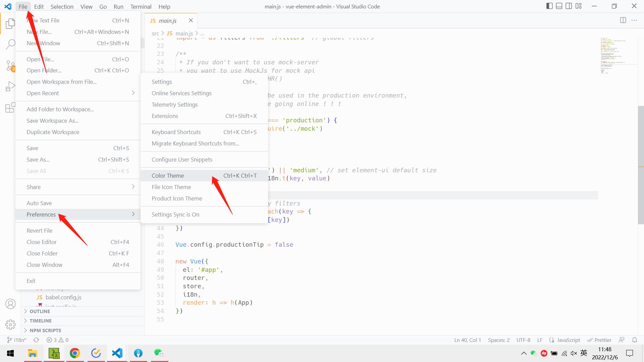Click the i18n branch in status bar
This screenshot has width=644, height=362.
click(17, 340)
